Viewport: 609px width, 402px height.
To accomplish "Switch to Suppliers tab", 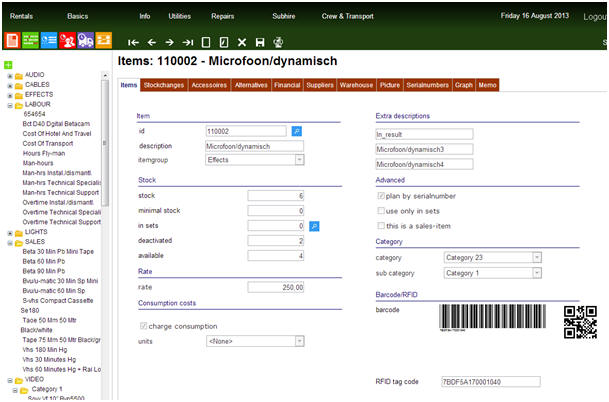I will click(x=320, y=85).
